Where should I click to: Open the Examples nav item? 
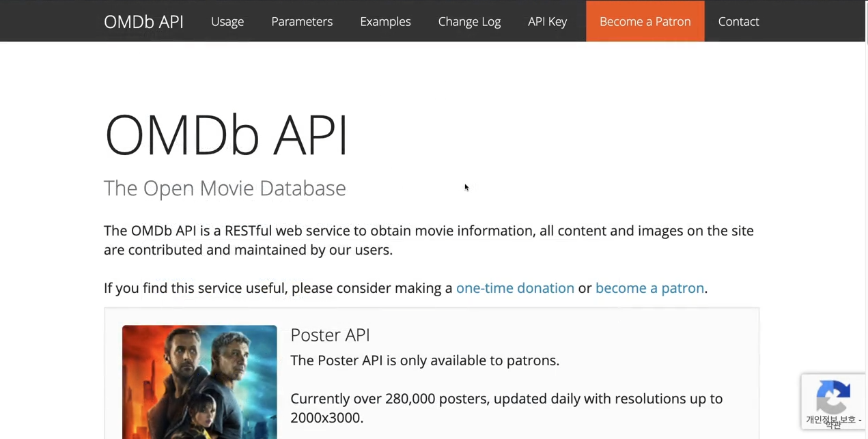(385, 21)
